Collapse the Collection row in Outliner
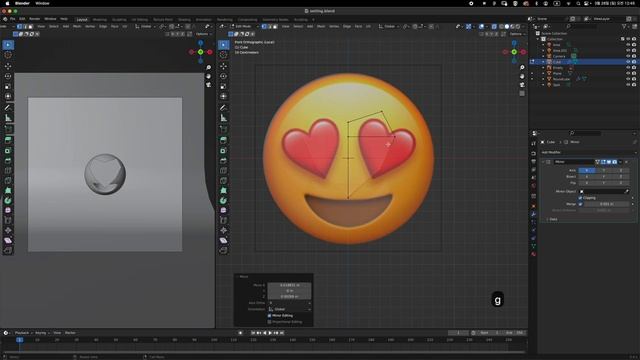640x360 pixels. [538, 39]
